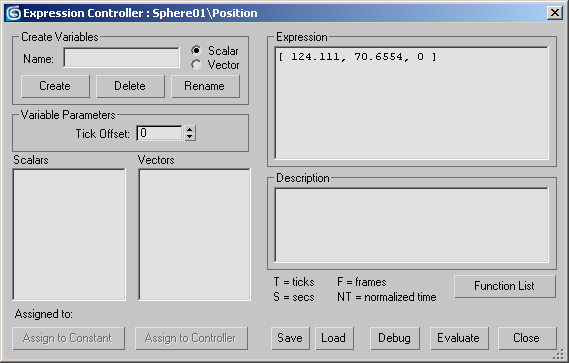Screen dimensions: 569x363
Task: Open the Function List
Action: [505, 286]
